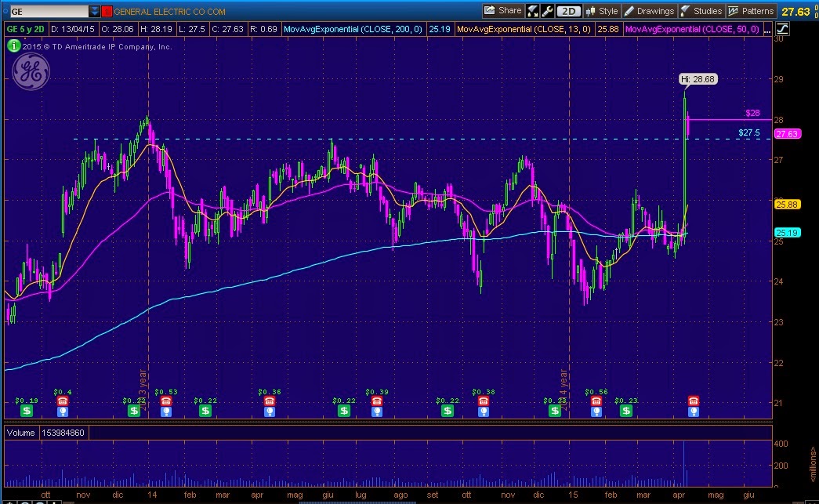
Task: Click the lightbulb icon under the $0.53 earnings
Action: [166, 411]
